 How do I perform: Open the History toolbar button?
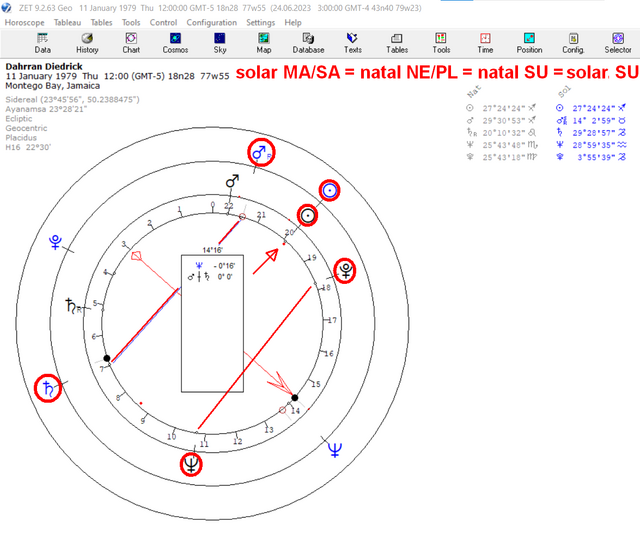coord(87,43)
